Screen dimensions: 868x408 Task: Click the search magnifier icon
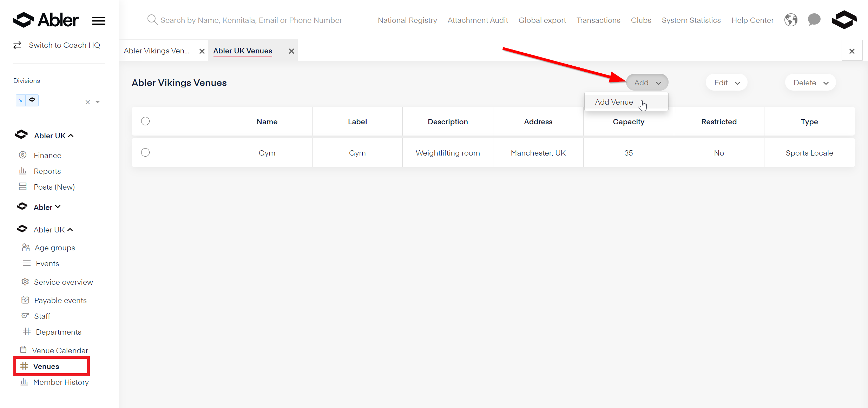152,20
